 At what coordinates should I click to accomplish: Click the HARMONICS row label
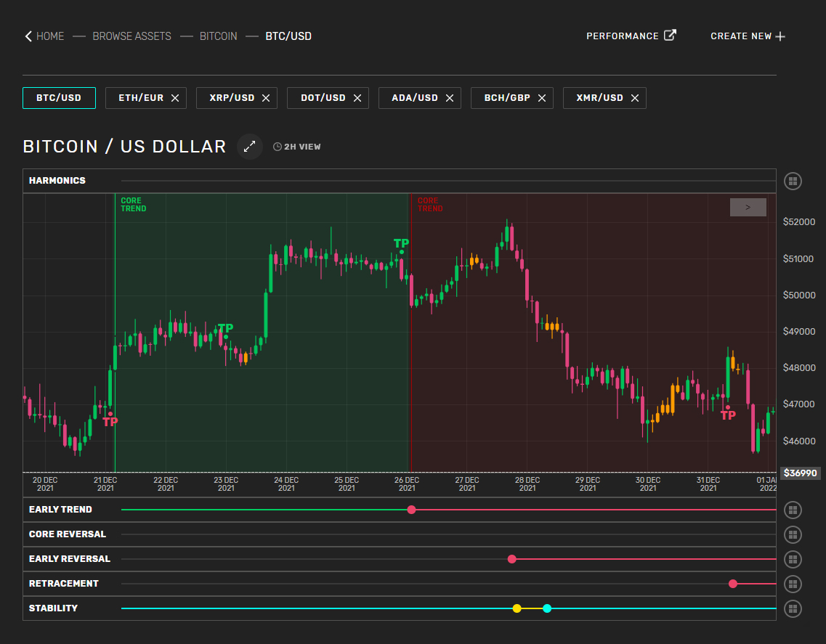coord(57,181)
